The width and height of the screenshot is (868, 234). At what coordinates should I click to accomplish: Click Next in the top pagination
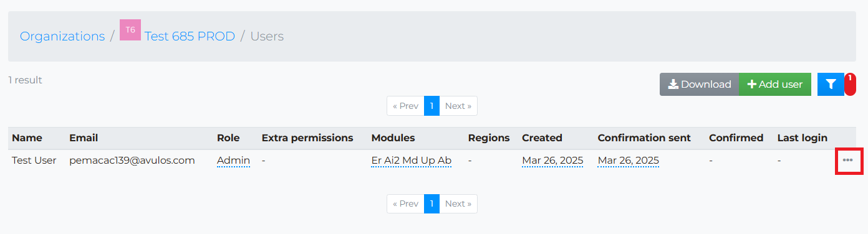(458, 106)
